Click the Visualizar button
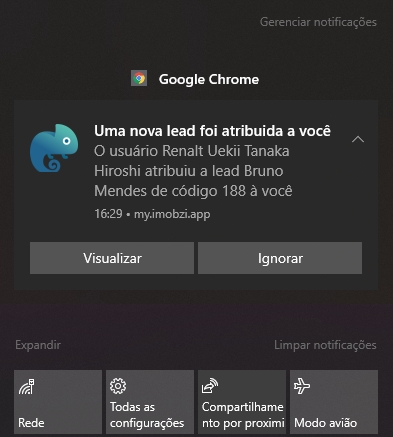393x437 pixels. (112, 258)
